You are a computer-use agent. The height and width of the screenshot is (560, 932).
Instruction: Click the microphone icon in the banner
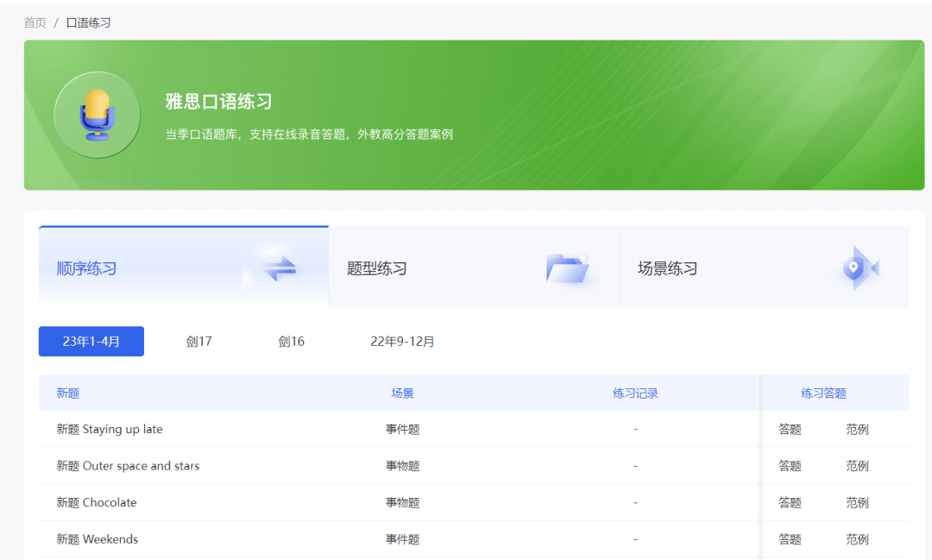pos(97,115)
